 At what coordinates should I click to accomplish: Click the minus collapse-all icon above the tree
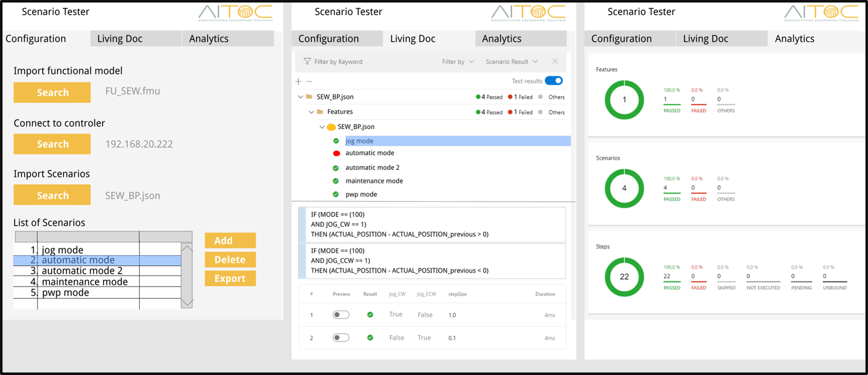[309, 81]
